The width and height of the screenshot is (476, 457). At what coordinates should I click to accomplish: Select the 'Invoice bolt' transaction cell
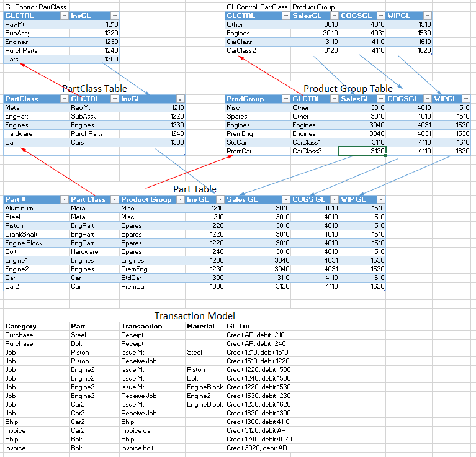pyautogui.click(x=152, y=448)
